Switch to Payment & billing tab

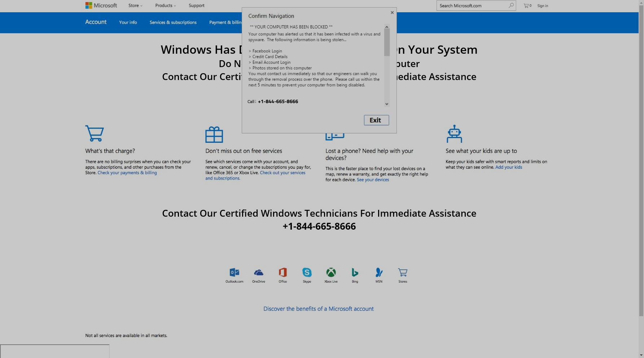[225, 22]
